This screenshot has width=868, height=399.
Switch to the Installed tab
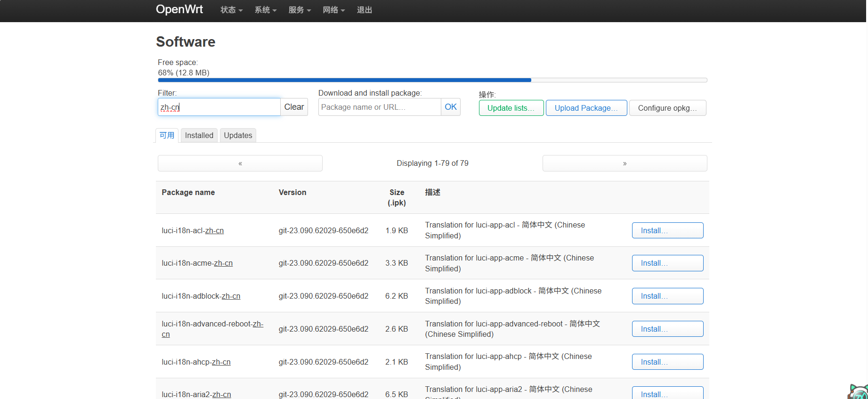(x=199, y=135)
